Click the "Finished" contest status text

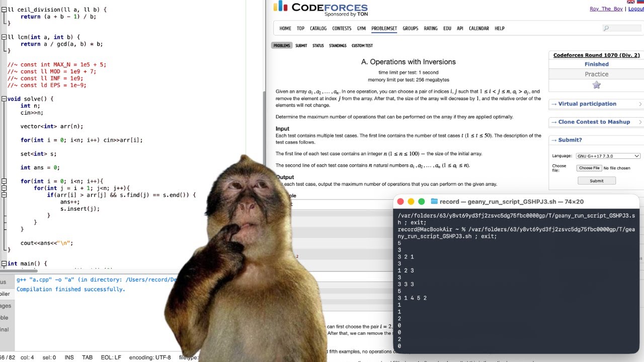tap(597, 64)
